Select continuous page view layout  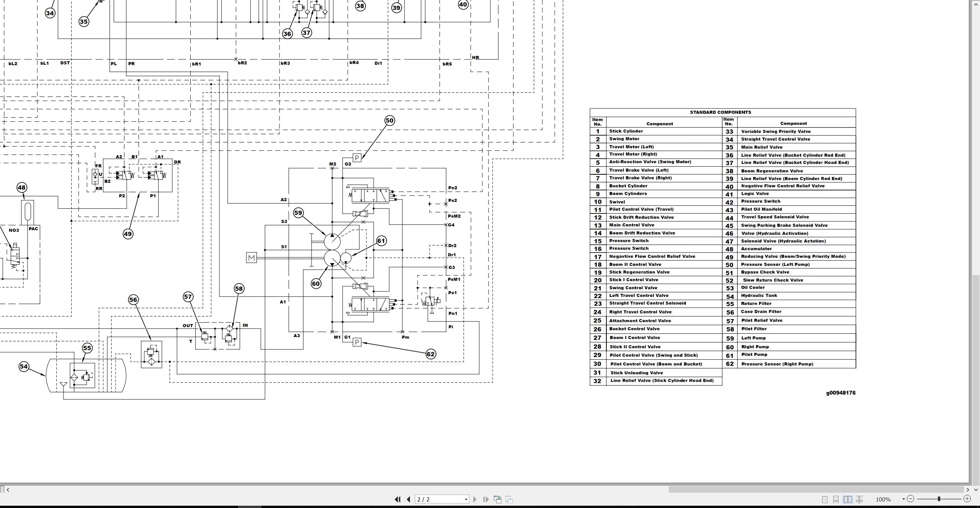click(x=836, y=499)
